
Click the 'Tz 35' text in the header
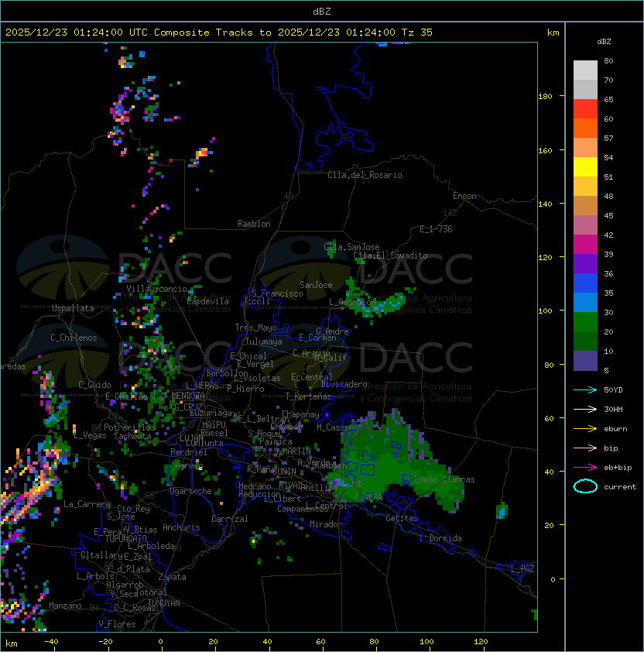point(417,33)
